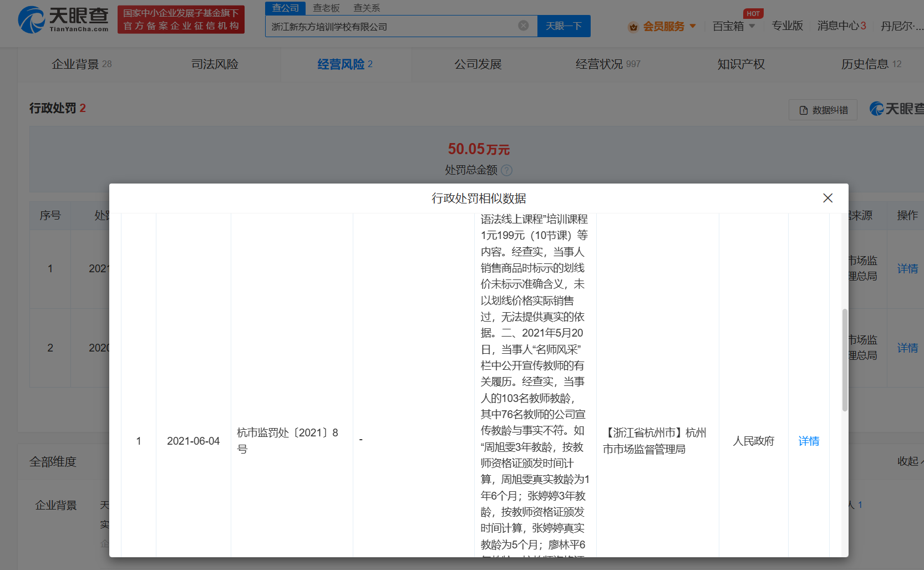Screen dimensions: 924x570
Task: Click the 收起 collapse control
Action: [x=910, y=461]
